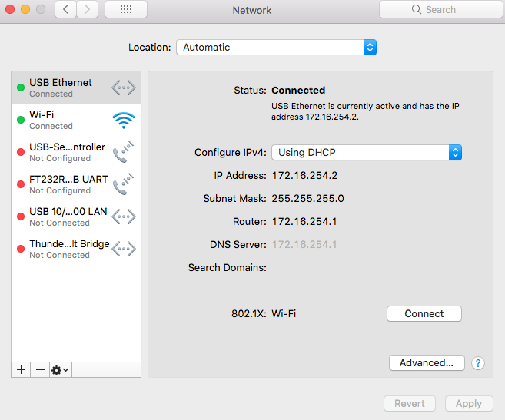
Task: Select the Wi-Fi service icon
Action: [x=124, y=121]
